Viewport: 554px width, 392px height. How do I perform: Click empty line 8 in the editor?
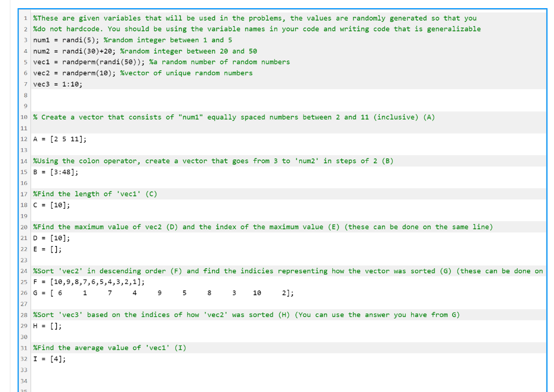tap(108, 95)
